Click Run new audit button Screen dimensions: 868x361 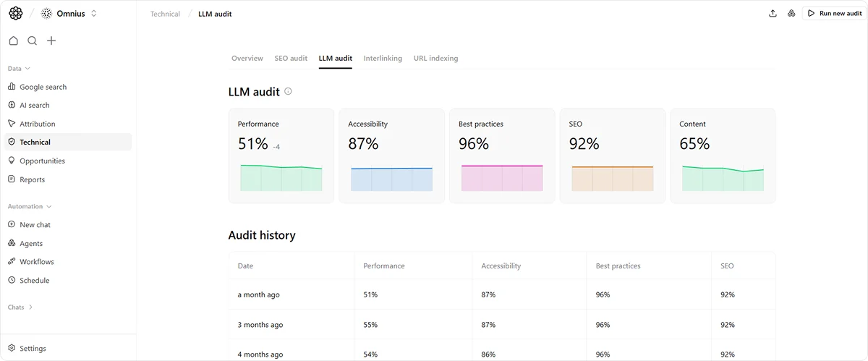click(835, 13)
